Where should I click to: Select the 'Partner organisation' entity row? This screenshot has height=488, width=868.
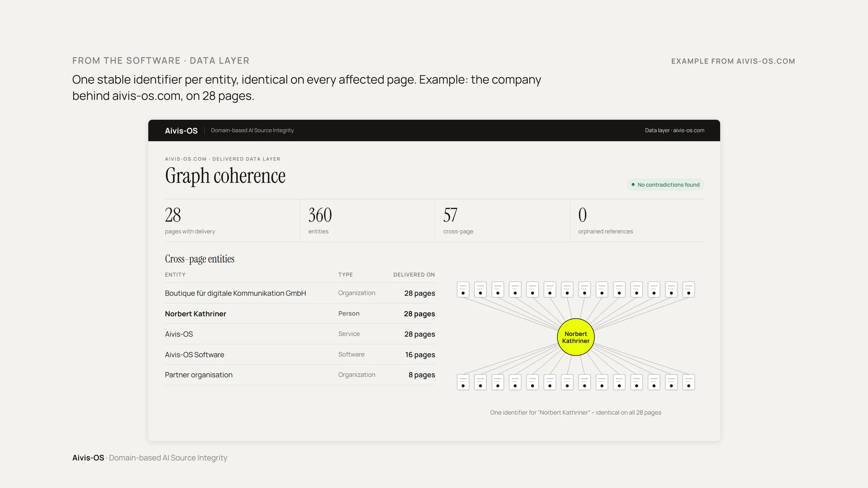[300, 375]
